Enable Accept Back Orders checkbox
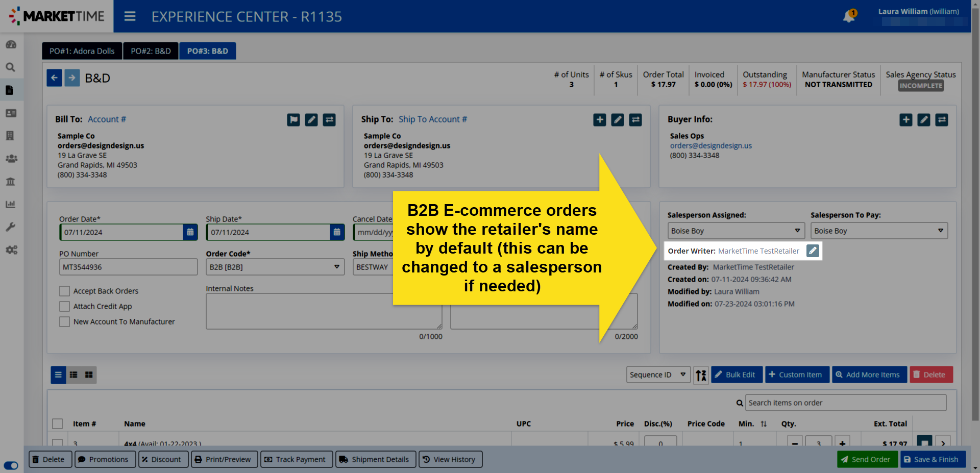 tap(65, 291)
